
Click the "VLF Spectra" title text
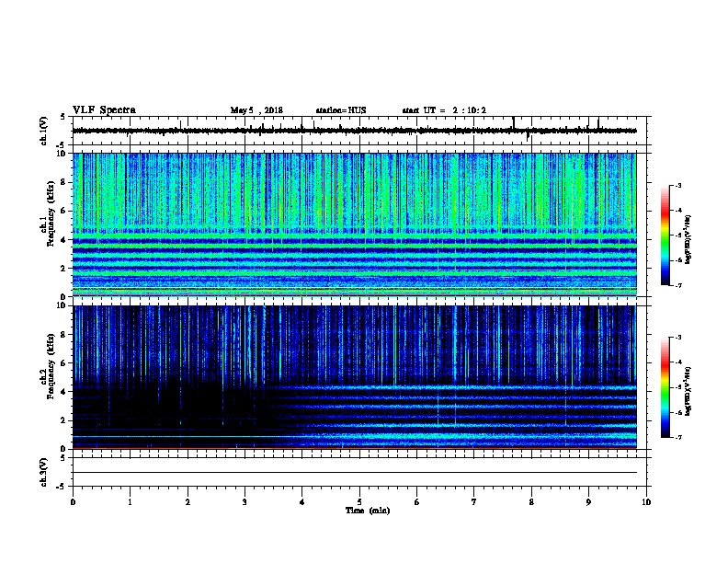click(104, 110)
